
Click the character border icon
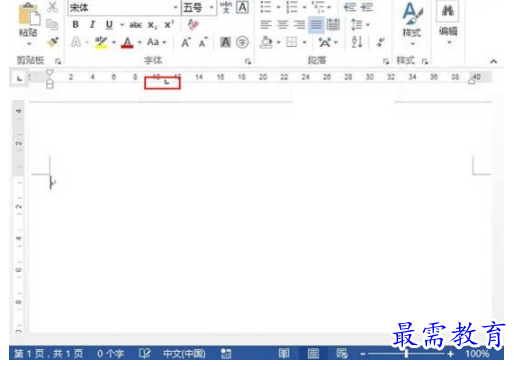click(x=243, y=7)
